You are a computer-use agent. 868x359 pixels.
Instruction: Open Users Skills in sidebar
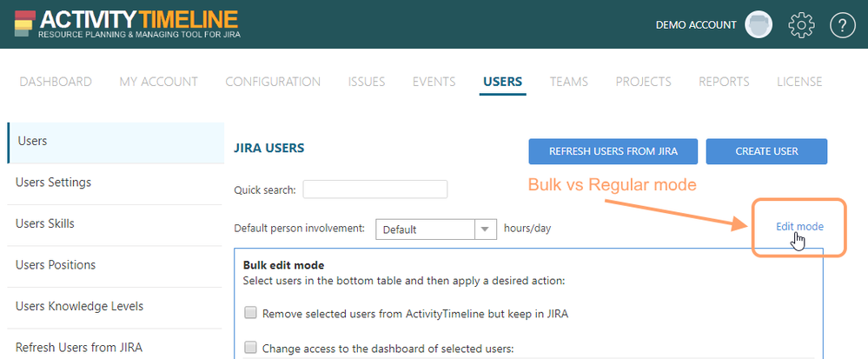[116, 225]
